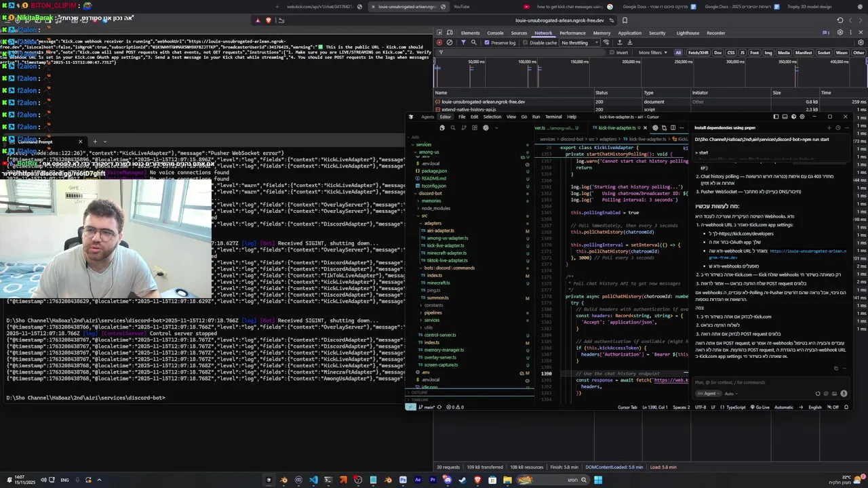Collapse the services folder in explorer

click(x=424, y=144)
